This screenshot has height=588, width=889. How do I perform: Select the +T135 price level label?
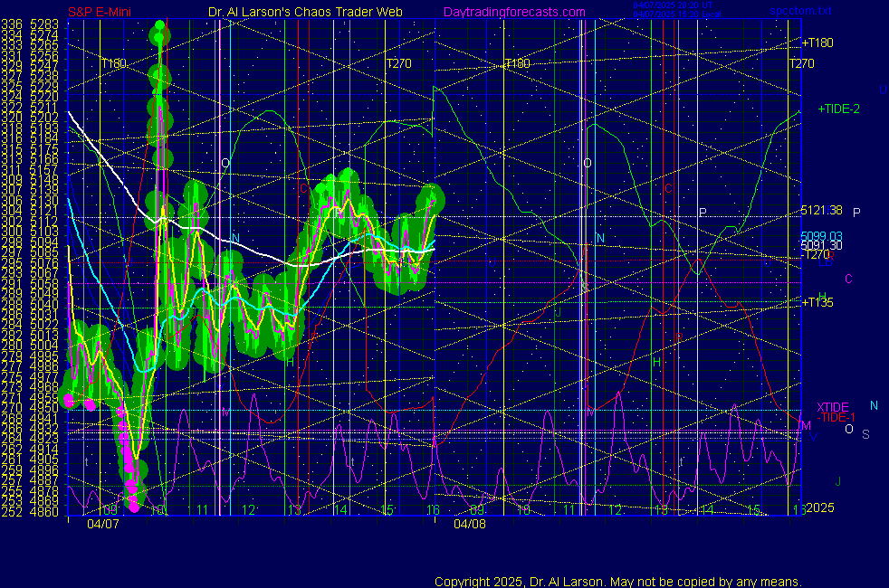(x=817, y=302)
